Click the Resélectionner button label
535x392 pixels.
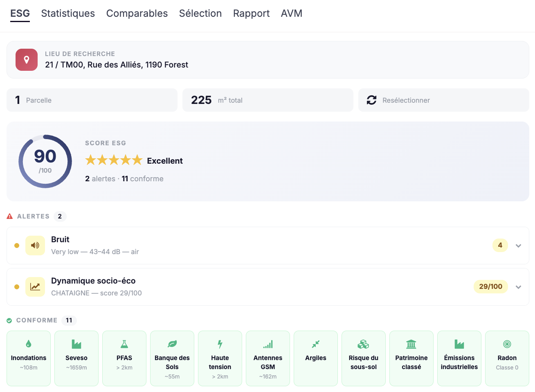[x=406, y=100]
